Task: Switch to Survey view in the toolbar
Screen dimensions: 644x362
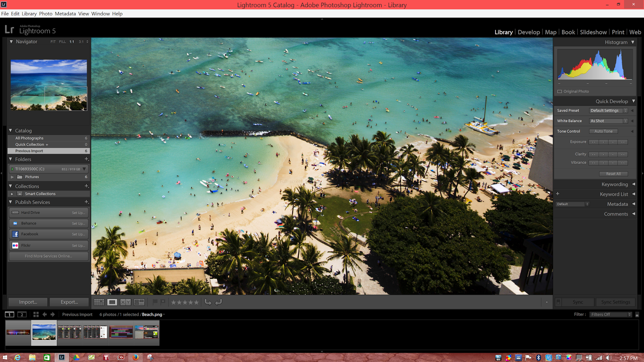Action: (139, 302)
